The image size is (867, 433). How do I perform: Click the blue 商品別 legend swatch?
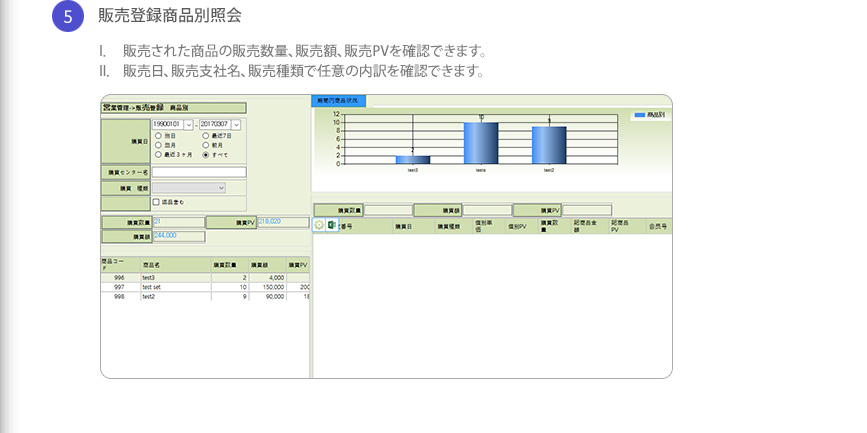click(x=638, y=116)
